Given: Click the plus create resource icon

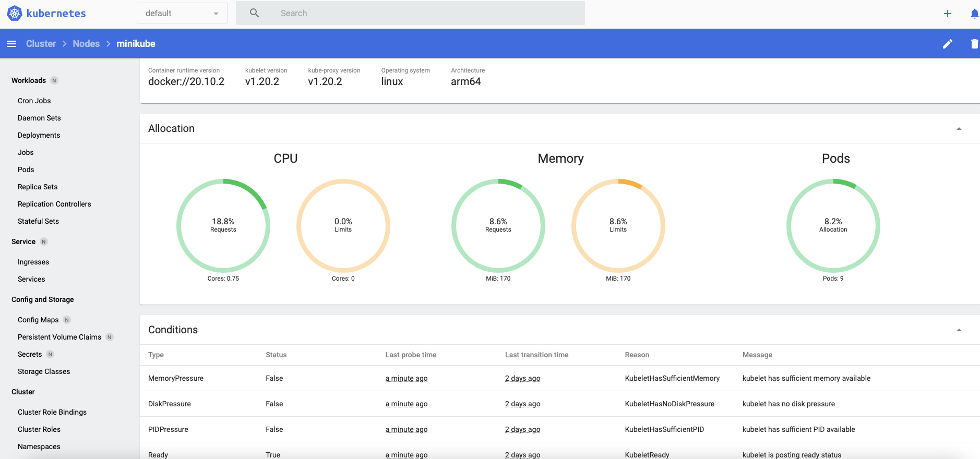Looking at the screenshot, I should click(948, 14).
